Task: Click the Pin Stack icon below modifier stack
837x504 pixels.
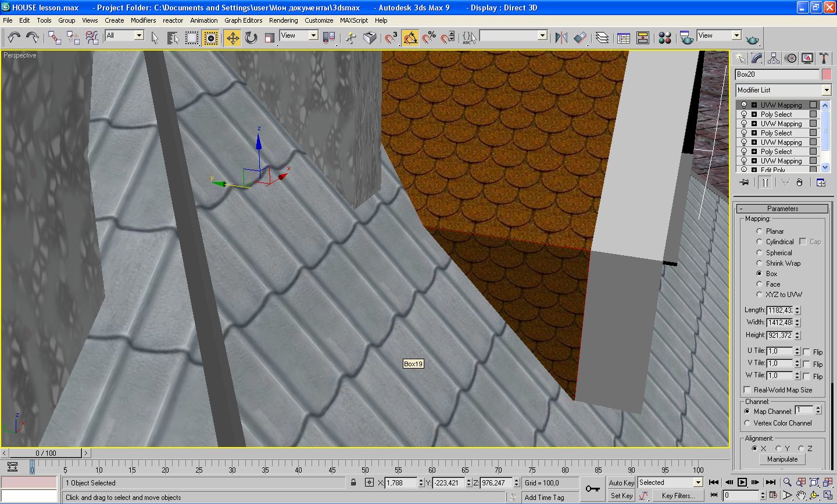Action: (x=744, y=182)
